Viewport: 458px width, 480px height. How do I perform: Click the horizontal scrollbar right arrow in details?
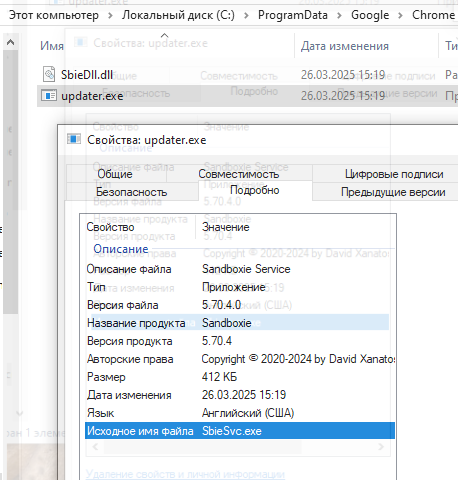tap(381, 447)
